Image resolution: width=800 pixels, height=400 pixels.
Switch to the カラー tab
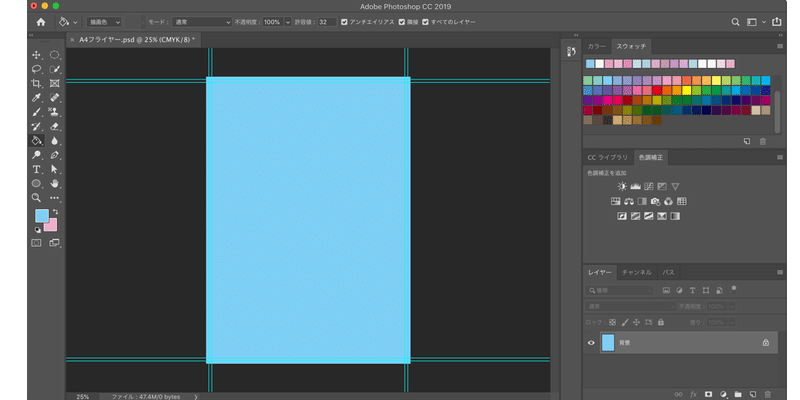596,46
